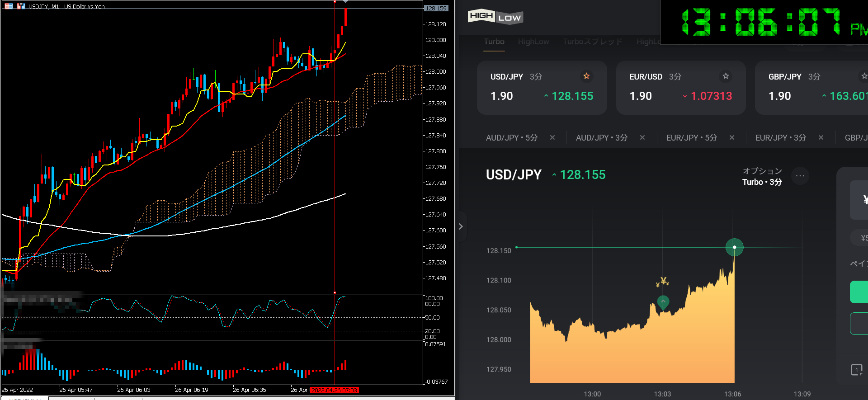Switch to the HighLow tab
Screen dimensions: 868x400
point(533,42)
